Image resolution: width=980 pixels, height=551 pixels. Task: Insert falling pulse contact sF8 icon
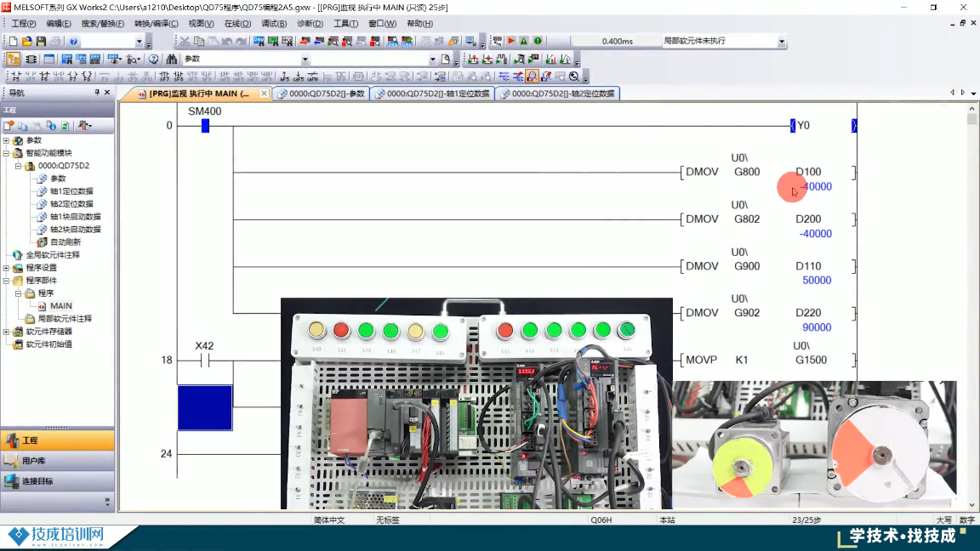point(178,77)
